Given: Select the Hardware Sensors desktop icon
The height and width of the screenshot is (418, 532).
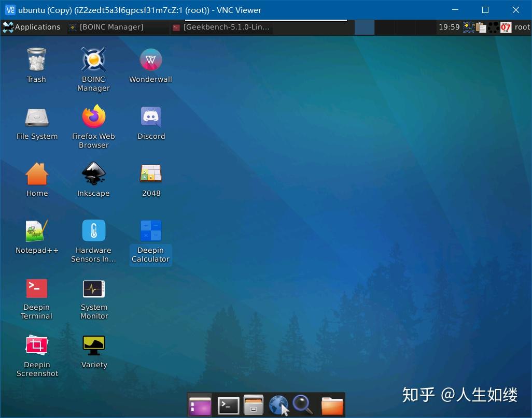Looking at the screenshot, I should click(94, 241).
